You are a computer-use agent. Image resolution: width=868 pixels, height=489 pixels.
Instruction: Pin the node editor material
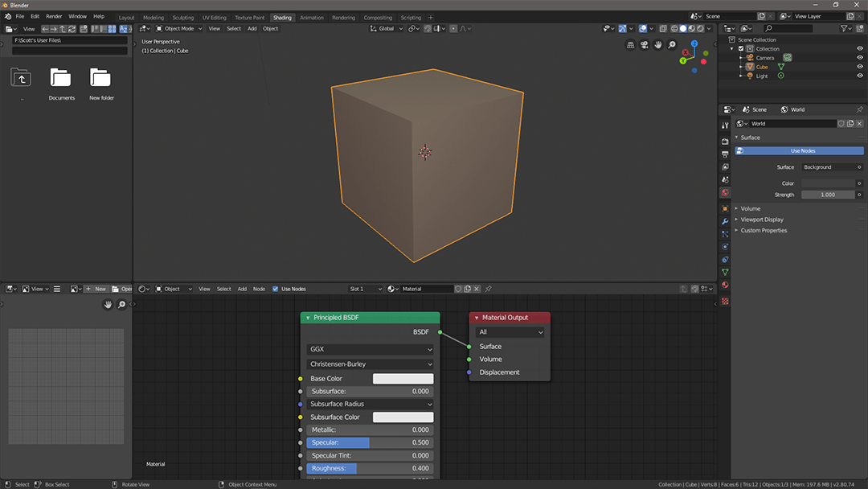click(488, 289)
